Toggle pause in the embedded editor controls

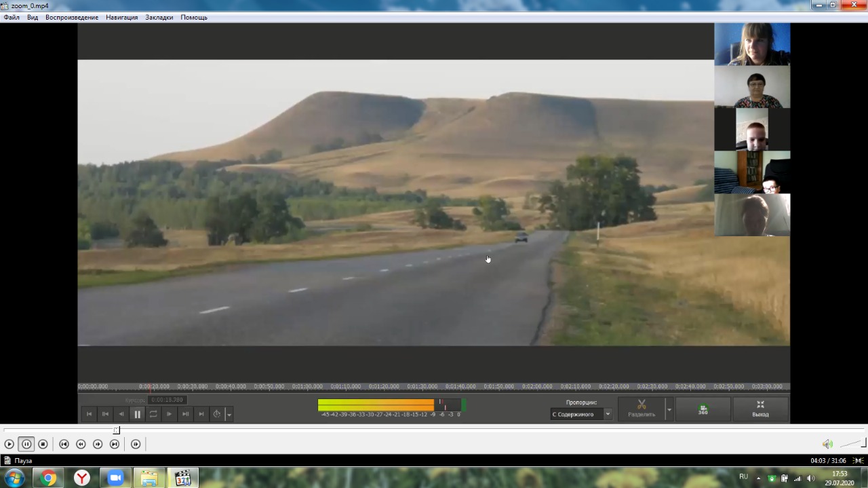coord(137,414)
